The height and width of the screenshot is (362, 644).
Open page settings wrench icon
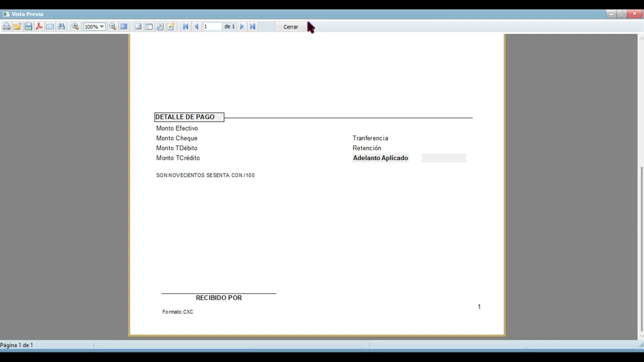tap(160, 27)
